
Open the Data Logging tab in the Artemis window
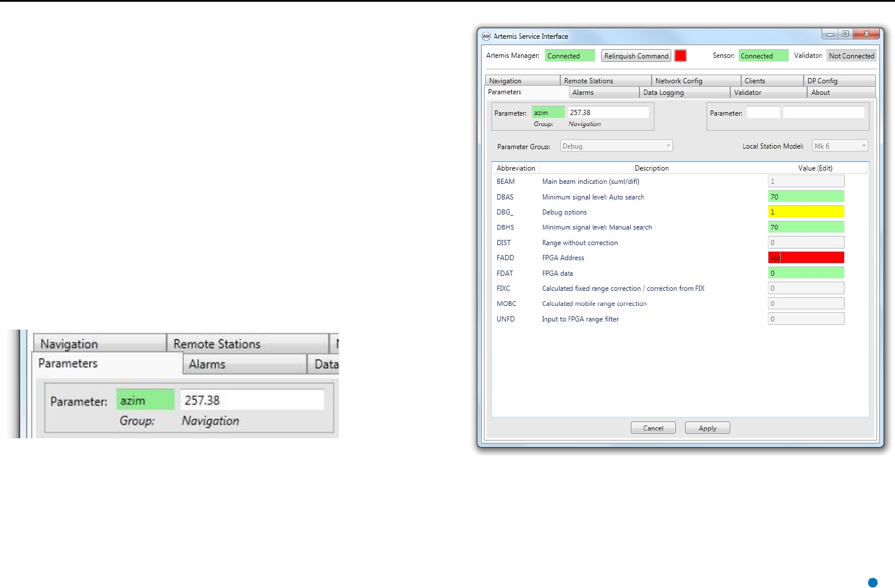(685, 93)
